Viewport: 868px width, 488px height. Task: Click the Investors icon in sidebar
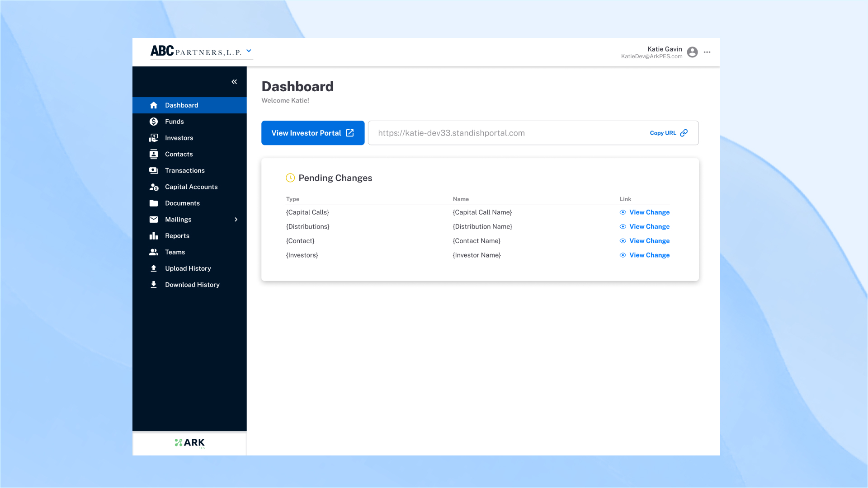point(154,138)
